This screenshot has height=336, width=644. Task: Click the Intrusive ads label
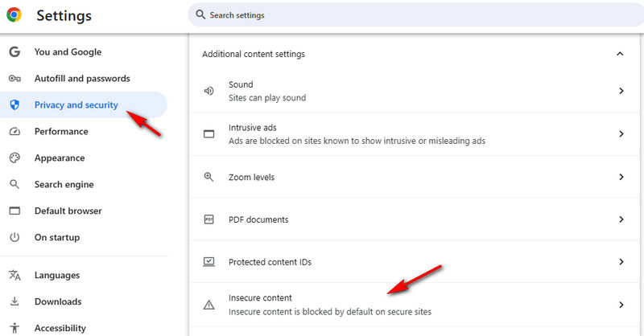point(253,128)
